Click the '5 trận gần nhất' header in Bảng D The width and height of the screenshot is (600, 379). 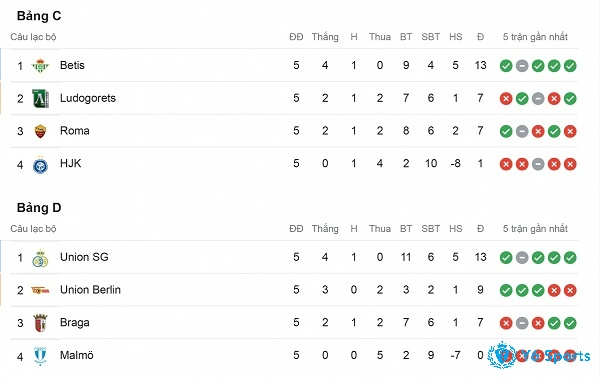(x=535, y=229)
